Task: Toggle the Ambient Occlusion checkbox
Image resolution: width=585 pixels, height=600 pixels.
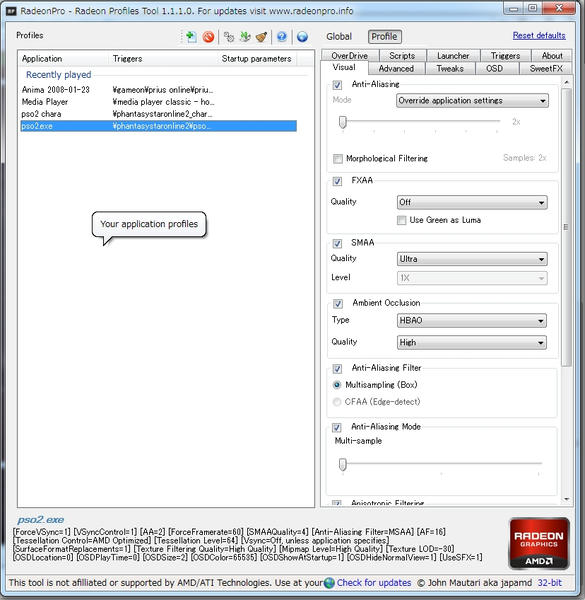Action: 338,303
